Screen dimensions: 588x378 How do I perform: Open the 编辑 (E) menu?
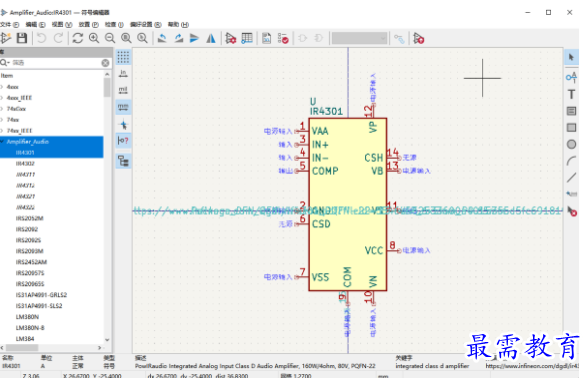point(35,24)
